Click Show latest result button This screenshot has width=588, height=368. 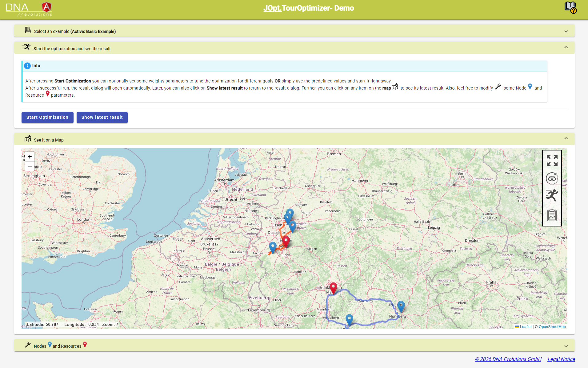(102, 118)
